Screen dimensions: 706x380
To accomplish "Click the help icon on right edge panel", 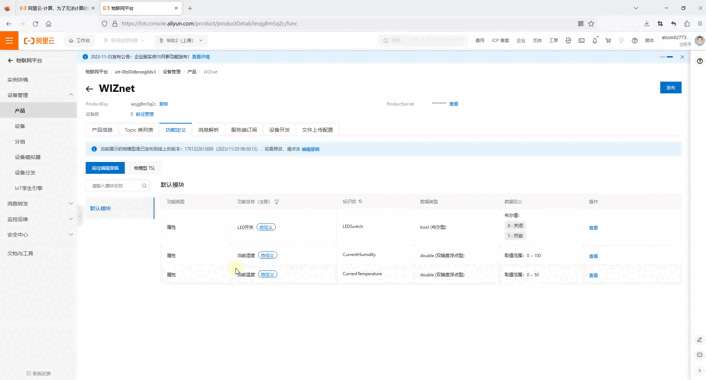I will point(700,61).
